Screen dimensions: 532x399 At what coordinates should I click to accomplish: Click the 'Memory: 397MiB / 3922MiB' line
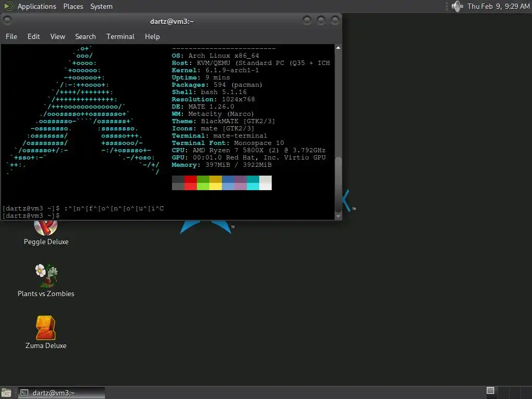pos(222,165)
